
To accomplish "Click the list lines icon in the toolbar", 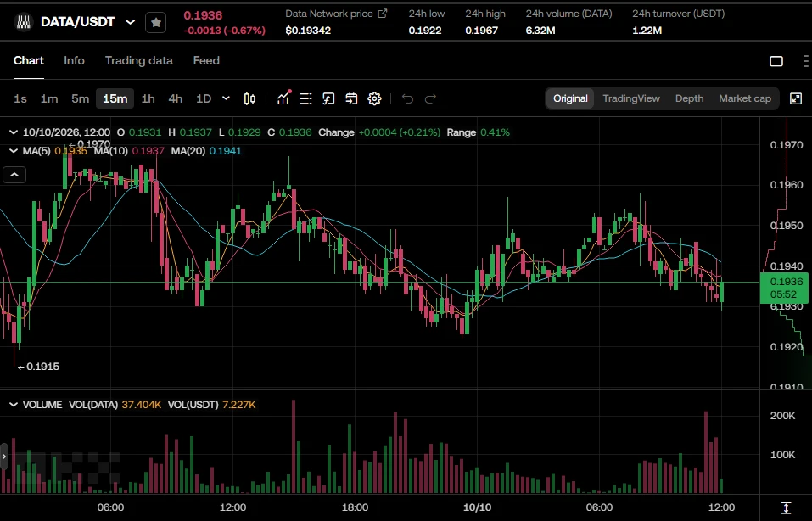I will coord(305,98).
